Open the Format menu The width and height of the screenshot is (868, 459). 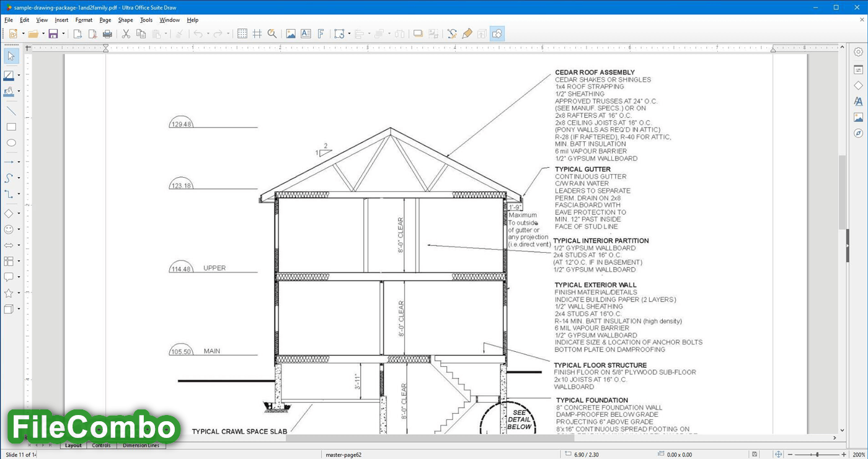click(84, 20)
